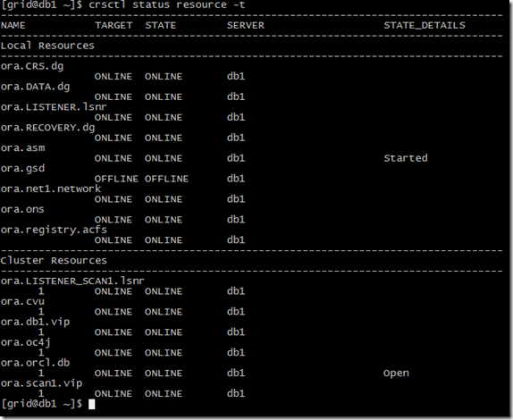Click the Started state detail for ora.asm
This screenshot has height=420, width=513.
point(406,158)
